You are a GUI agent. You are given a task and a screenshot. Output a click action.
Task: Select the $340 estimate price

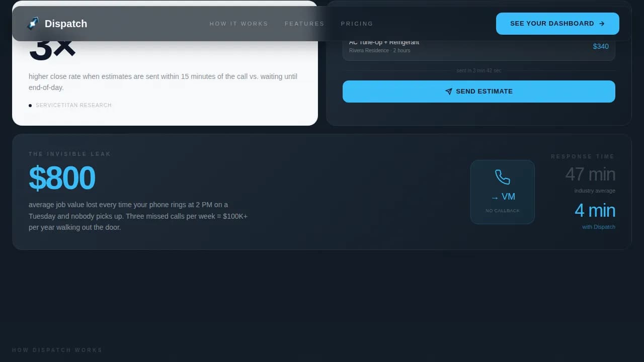point(601,46)
